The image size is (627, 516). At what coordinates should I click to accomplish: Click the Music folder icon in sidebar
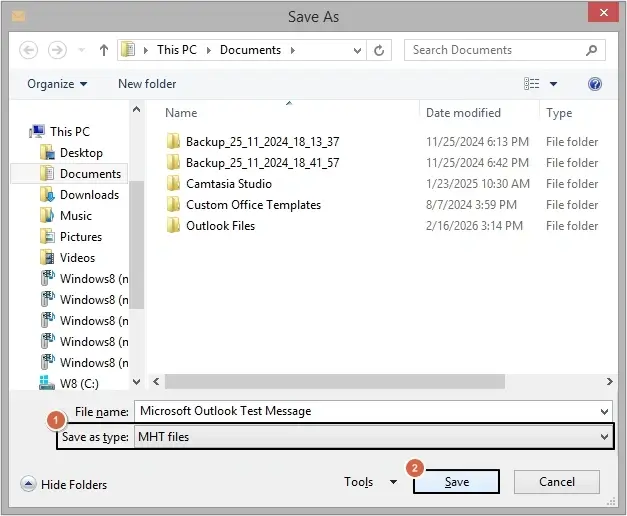(48, 216)
